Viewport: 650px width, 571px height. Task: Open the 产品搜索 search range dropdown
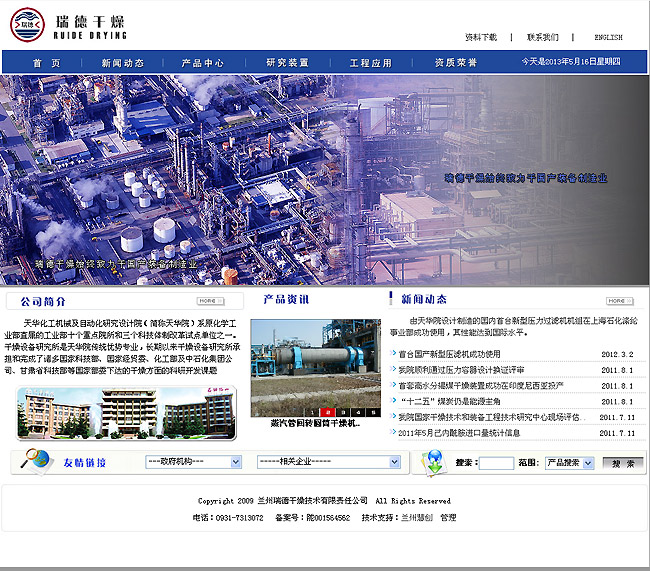570,463
